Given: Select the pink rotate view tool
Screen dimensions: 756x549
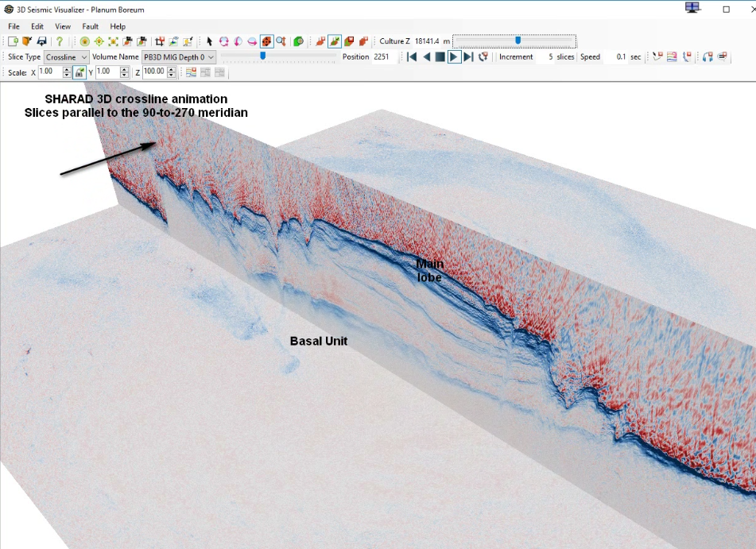Looking at the screenshot, I should coord(223,41).
